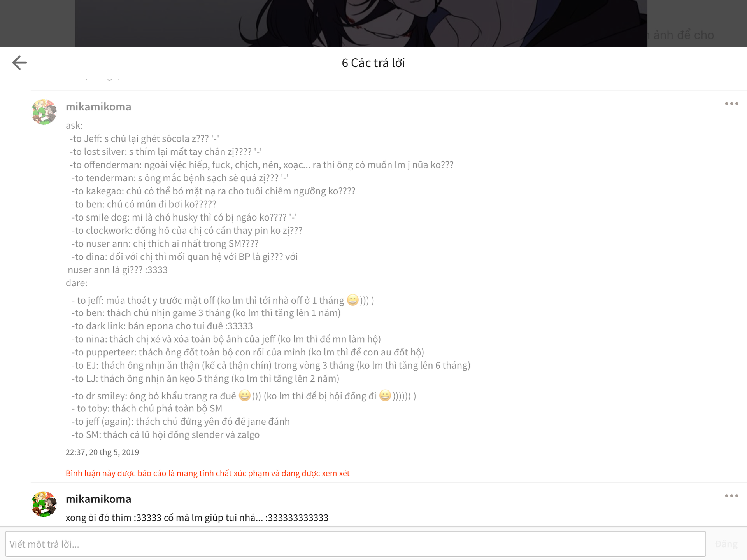Go back using the left arrow icon

19,63
